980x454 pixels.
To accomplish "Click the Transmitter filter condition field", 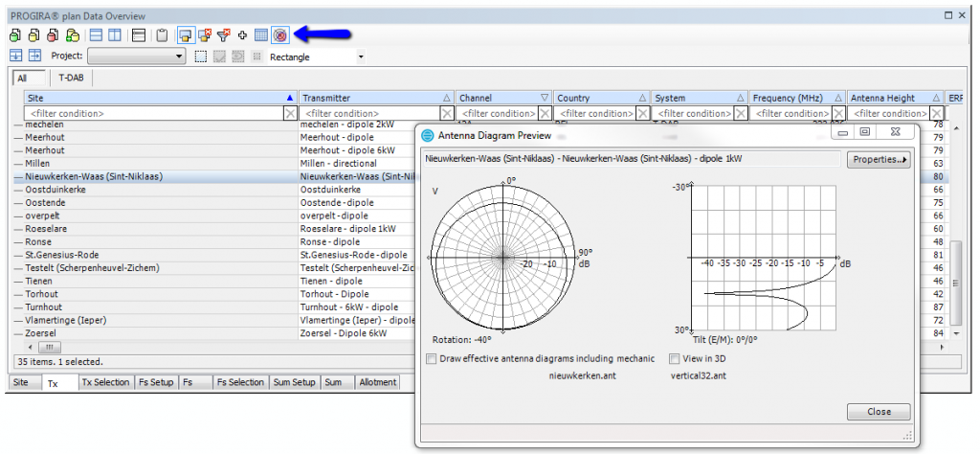I will (370, 113).
